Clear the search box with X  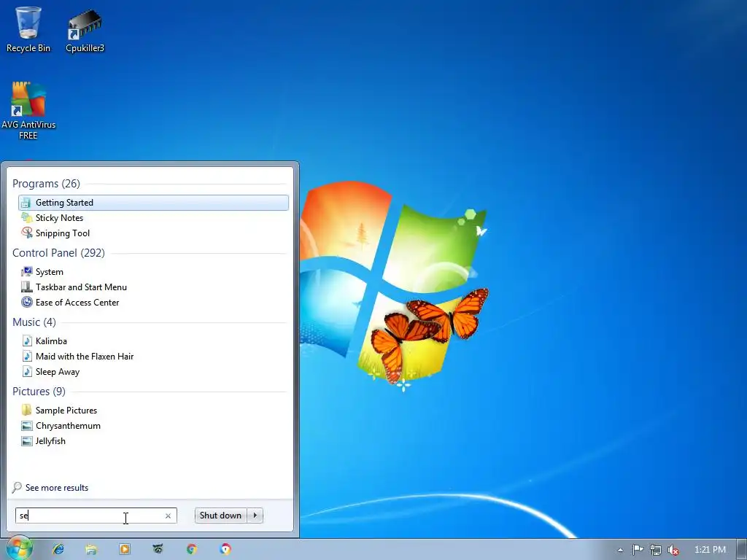coord(168,516)
